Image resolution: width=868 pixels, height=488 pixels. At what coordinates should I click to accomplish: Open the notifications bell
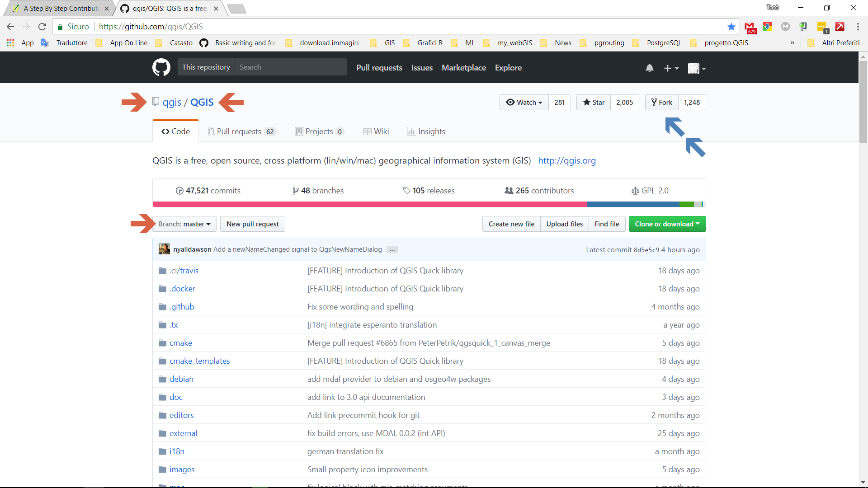tap(649, 68)
